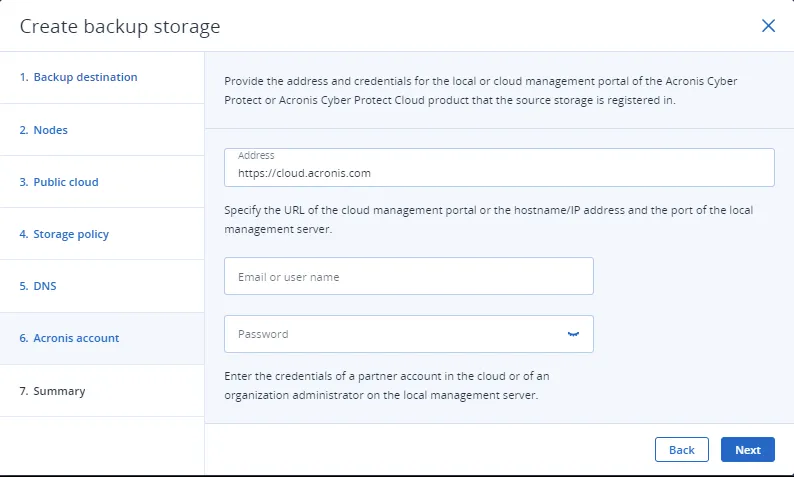Focus the Email or user name field
This screenshot has width=794, height=477.
[409, 276]
